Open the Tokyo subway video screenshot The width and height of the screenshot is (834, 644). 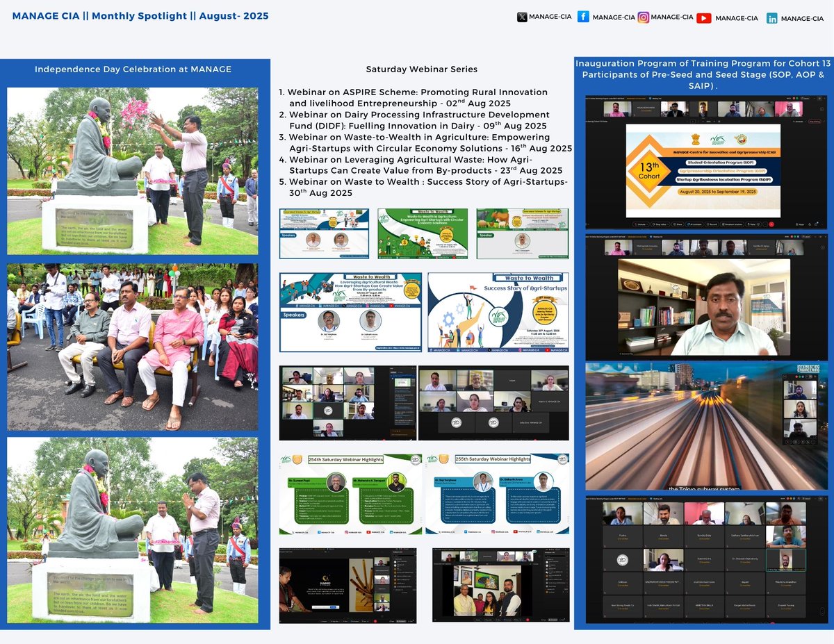pyautogui.click(x=705, y=427)
